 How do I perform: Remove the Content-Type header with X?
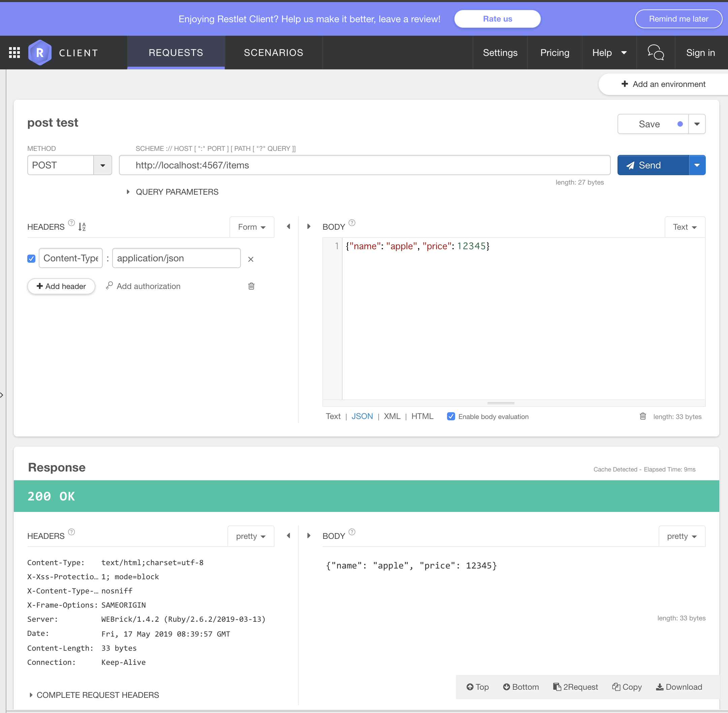251,259
